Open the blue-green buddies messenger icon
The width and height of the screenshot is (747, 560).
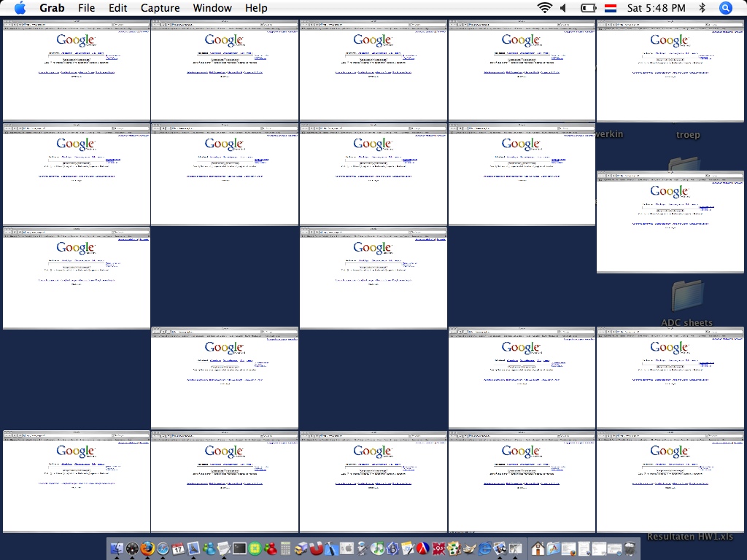209,549
